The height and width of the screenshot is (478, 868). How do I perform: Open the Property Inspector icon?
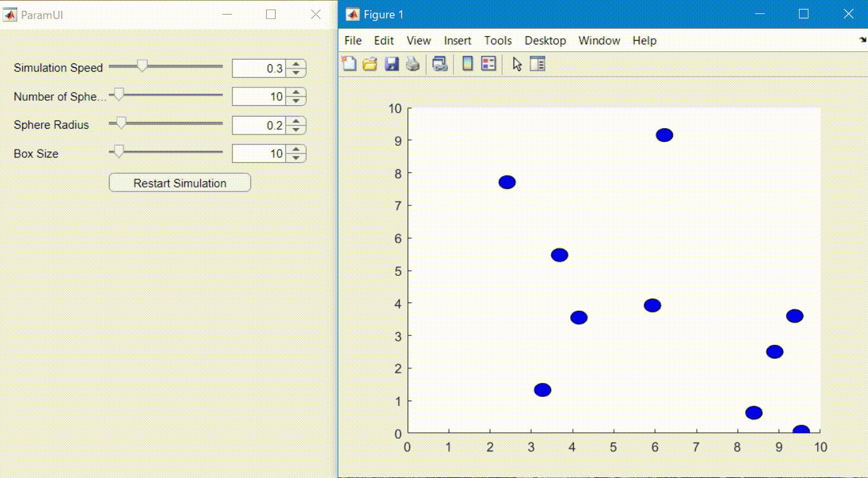tap(537, 63)
